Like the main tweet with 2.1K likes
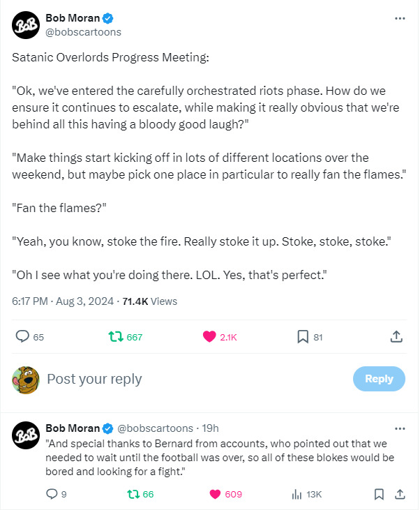 (209, 337)
